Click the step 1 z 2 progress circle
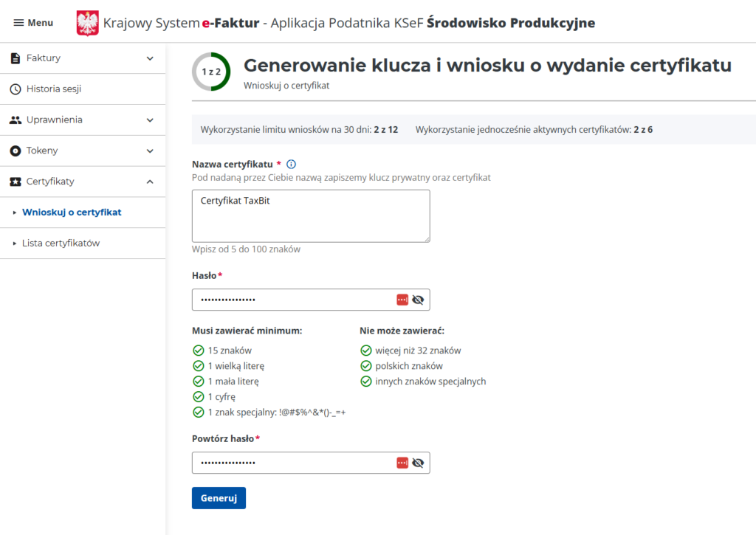The height and width of the screenshot is (535, 756). coord(211,72)
